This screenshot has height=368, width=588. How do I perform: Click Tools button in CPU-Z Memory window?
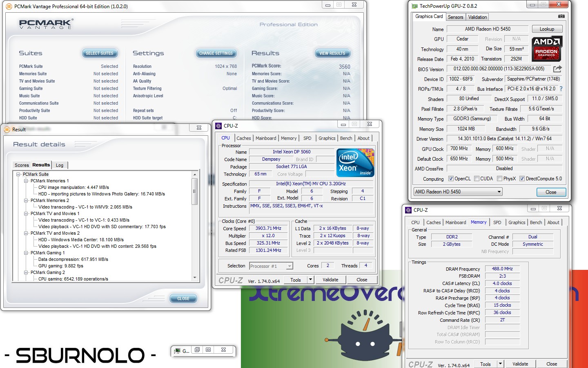coord(486,364)
